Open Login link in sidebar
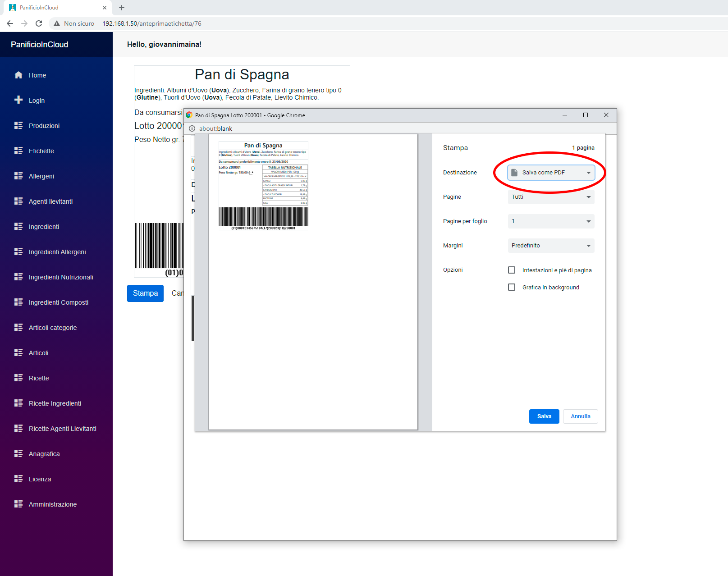Image resolution: width=728 pixels, height=576 pixels. [37, 101]
